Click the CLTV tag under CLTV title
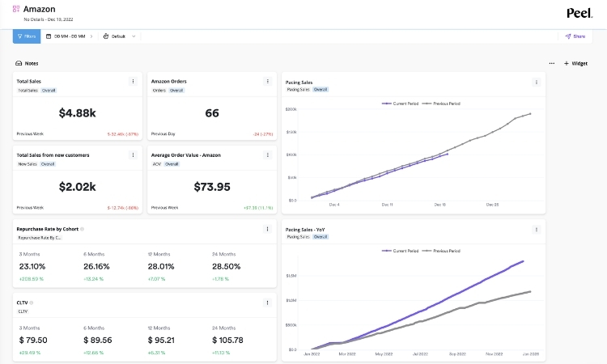 pyautogui.click(x=23, y=311)
